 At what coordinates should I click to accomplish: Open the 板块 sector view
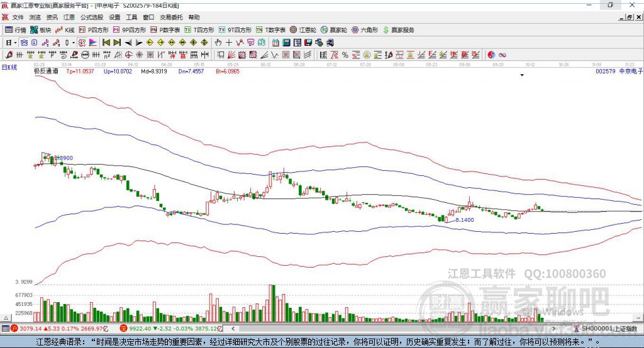click(41, 30)
